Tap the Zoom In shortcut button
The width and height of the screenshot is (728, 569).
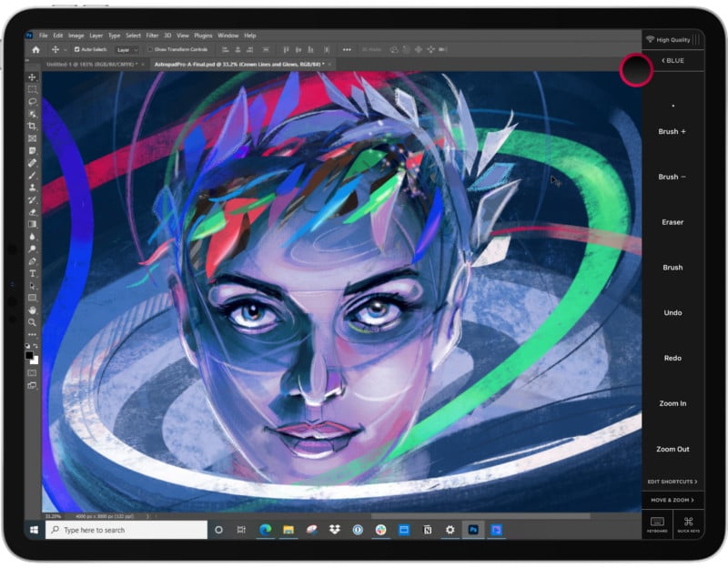click(x=672, y=403)
